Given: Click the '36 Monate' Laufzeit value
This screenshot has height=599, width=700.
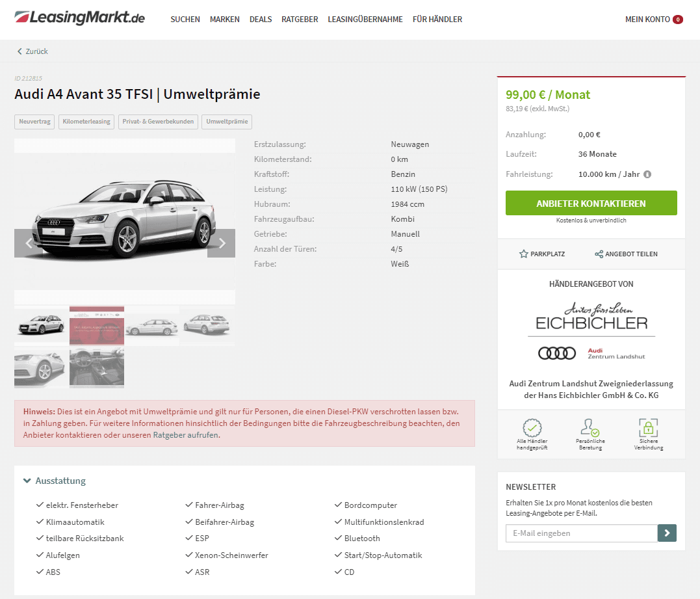Looking at the screenshot, I should (x=597, y=154).
